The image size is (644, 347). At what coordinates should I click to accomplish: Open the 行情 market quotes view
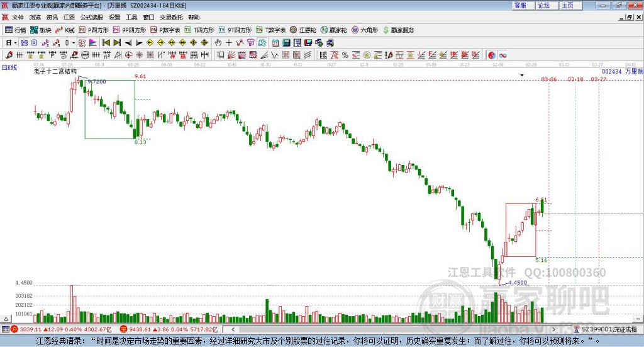pyautogui.click(x=15, y=30)
